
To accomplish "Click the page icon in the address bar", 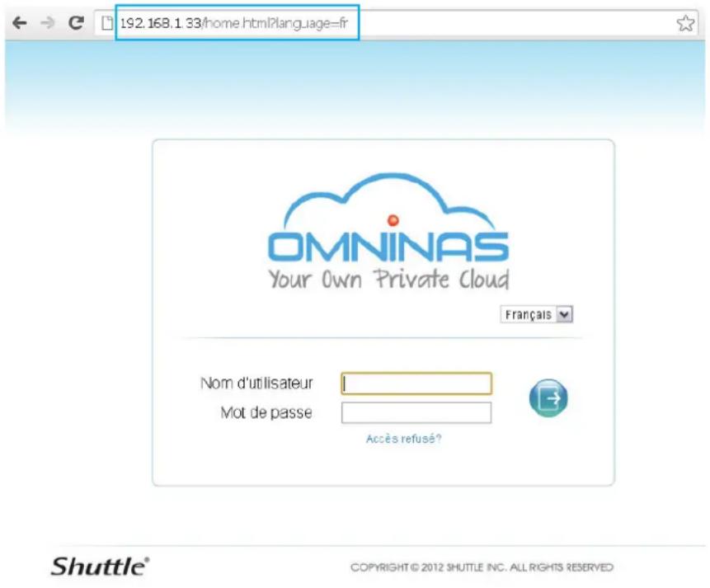I will (107, 23).
